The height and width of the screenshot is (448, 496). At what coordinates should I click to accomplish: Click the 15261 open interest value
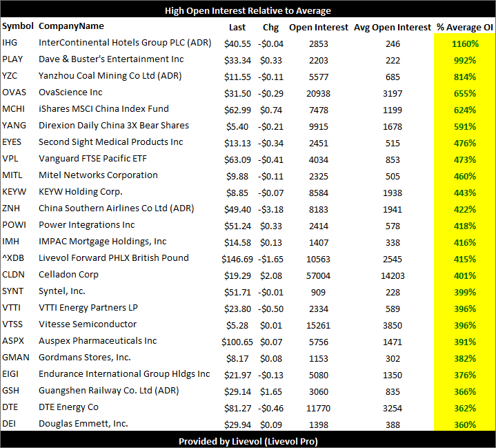pyautogui.click(x=318, y=325)
